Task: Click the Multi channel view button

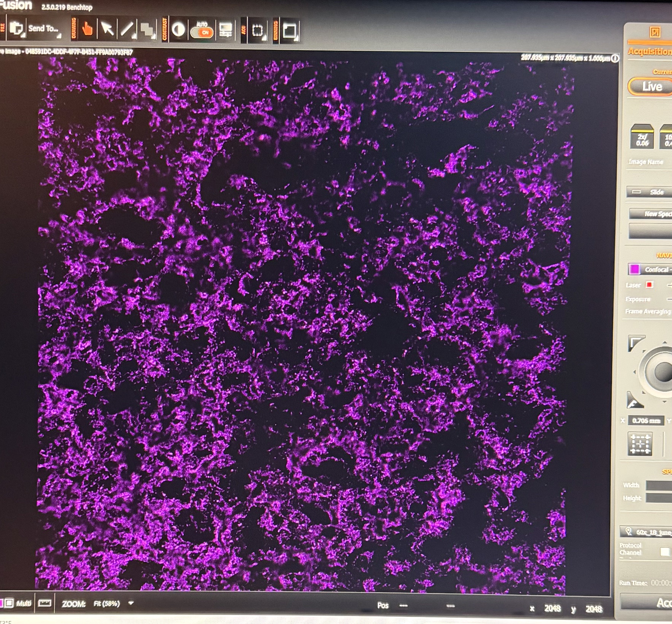Action: tap(24, 603)
